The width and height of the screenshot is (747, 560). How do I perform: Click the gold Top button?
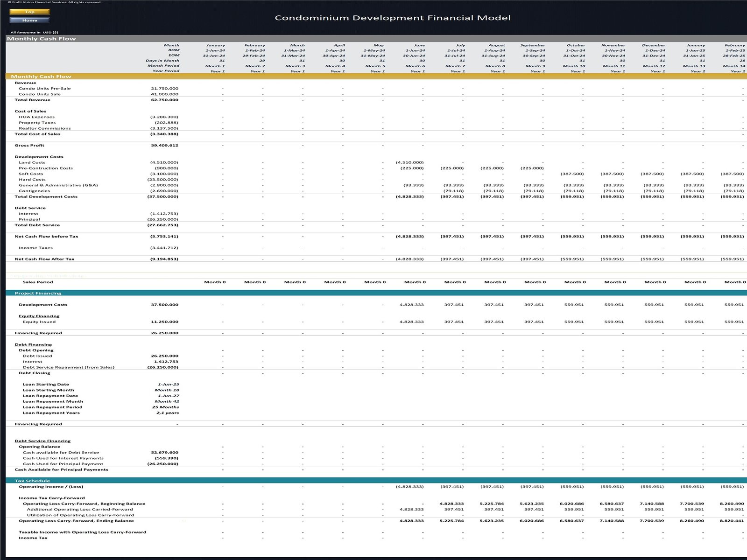pyautogui.click(x=29, y=12)
